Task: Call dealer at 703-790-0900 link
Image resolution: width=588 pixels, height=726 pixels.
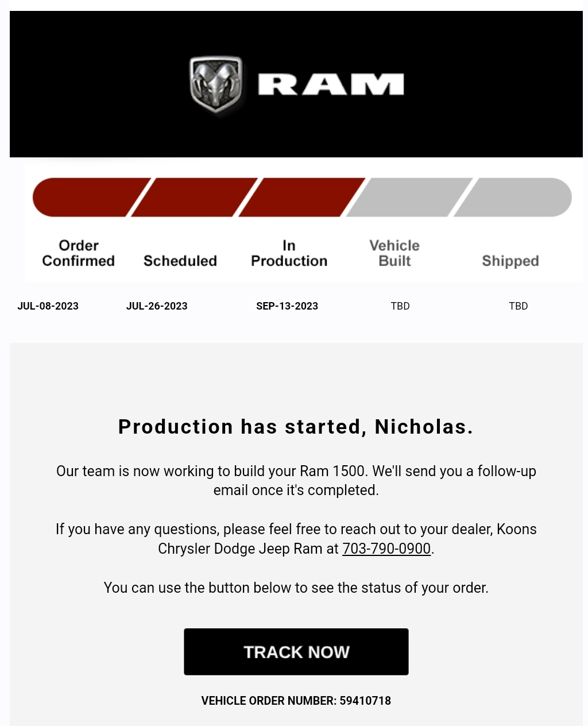Action: 386,549
